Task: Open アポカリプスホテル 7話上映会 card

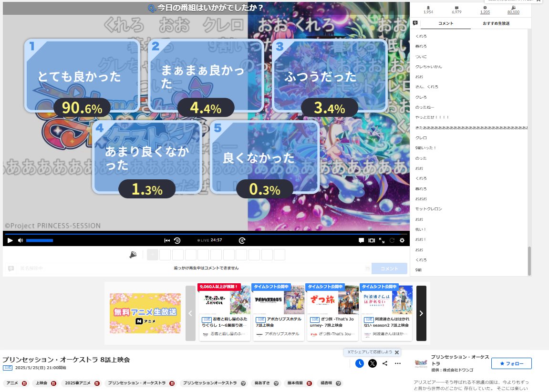Action: click(279, 312)
